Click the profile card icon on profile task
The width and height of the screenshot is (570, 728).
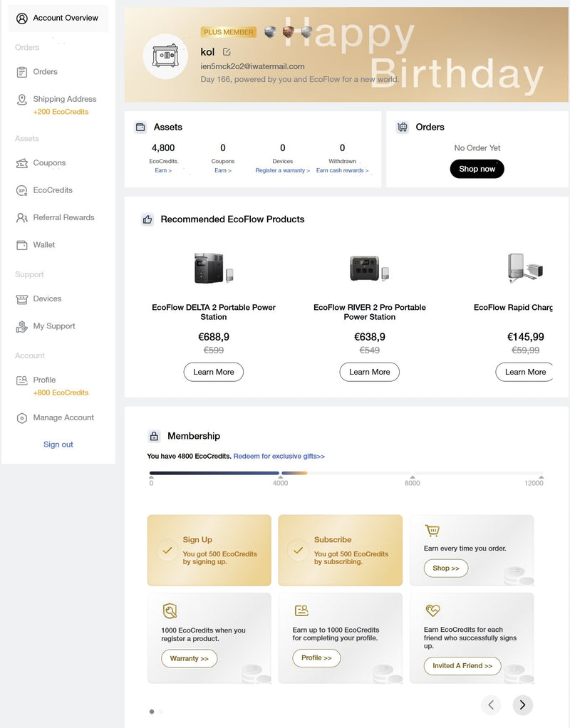(301, 610)
